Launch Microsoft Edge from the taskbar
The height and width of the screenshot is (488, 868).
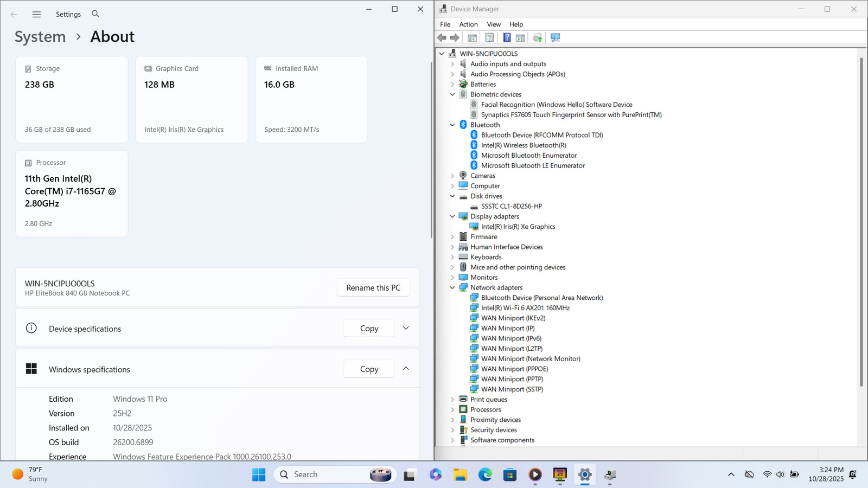pyautogui.click(x=485, y=474)
